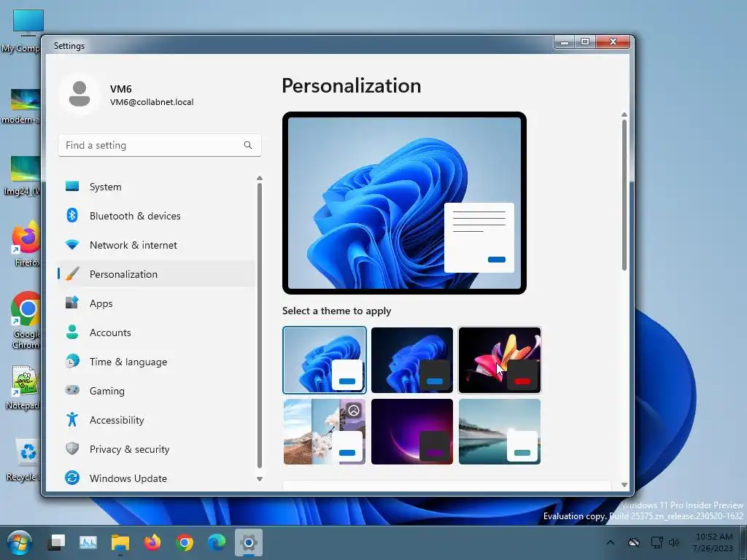Go to Accessibility settings

point(156,420)
